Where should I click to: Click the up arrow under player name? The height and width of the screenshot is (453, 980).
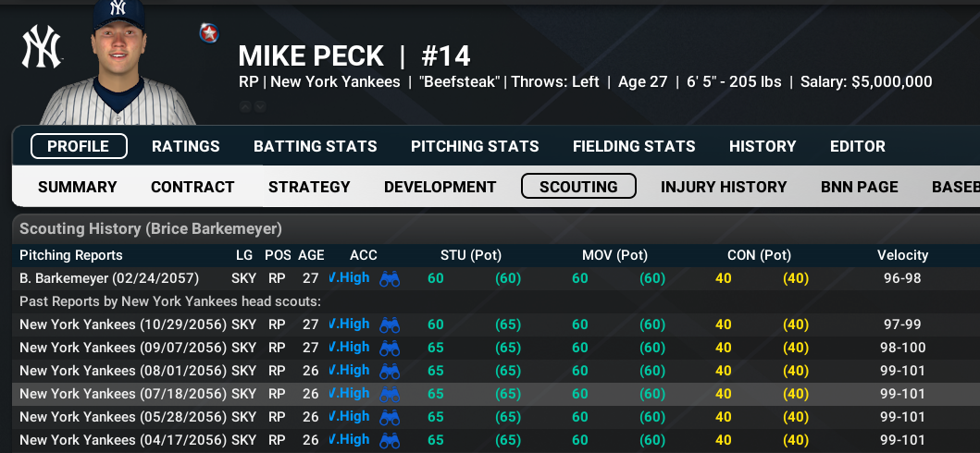245,106
